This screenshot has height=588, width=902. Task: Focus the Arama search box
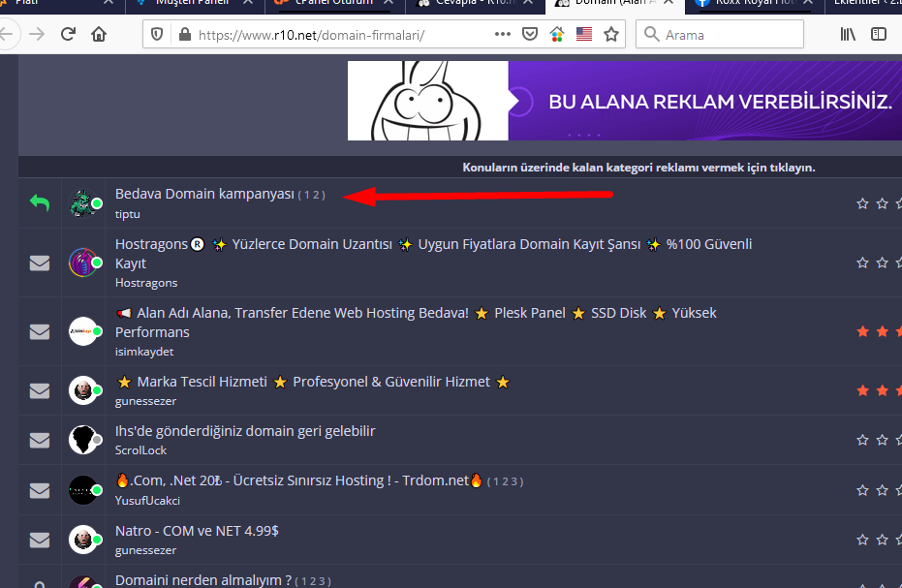tap(720, 35)
